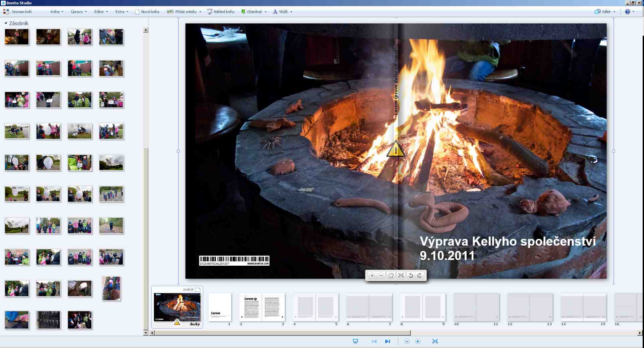
Task: Click zoom-out minus on the photo toolbar
Action: pyautogui.click(x=381, y=275)
